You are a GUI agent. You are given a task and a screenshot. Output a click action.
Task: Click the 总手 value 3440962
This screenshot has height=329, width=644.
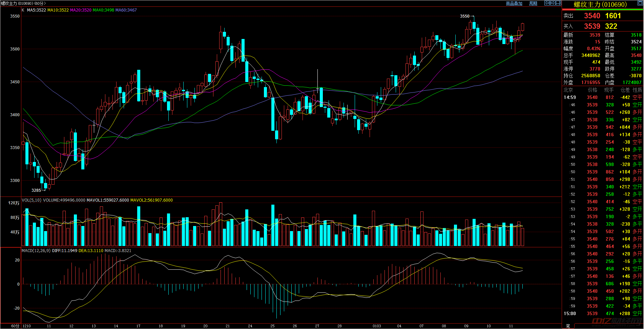pos(591,56)
